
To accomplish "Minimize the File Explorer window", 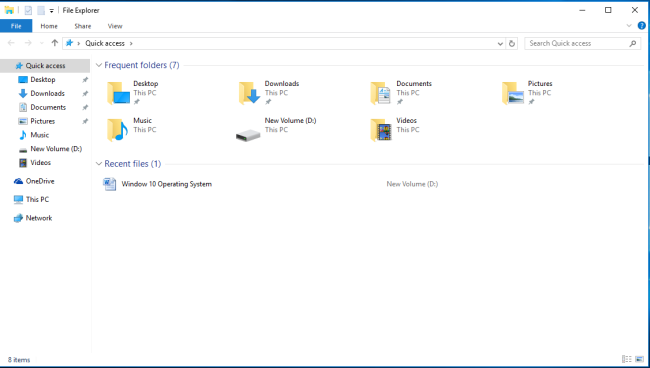I will click(x=582, y=10).
